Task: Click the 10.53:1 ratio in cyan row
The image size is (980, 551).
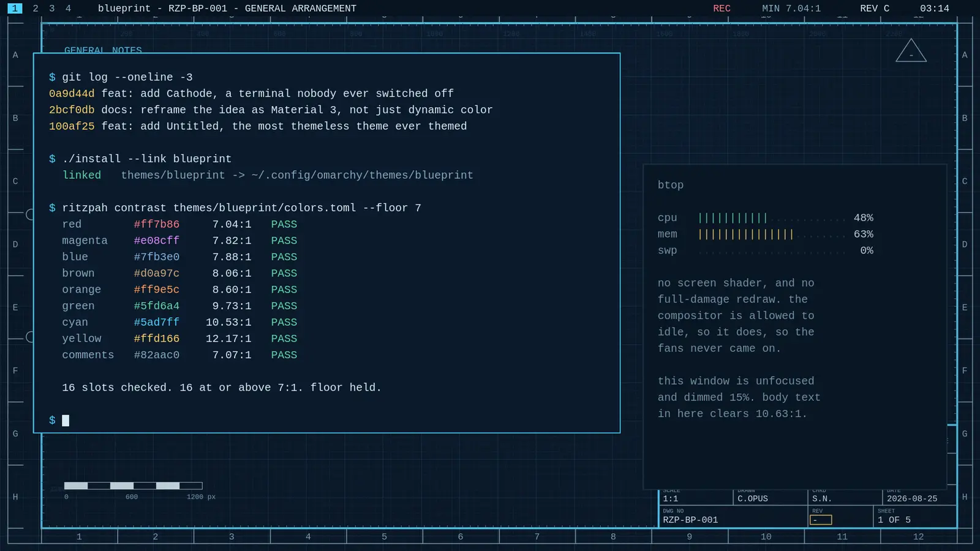Action: pos(228,322)
